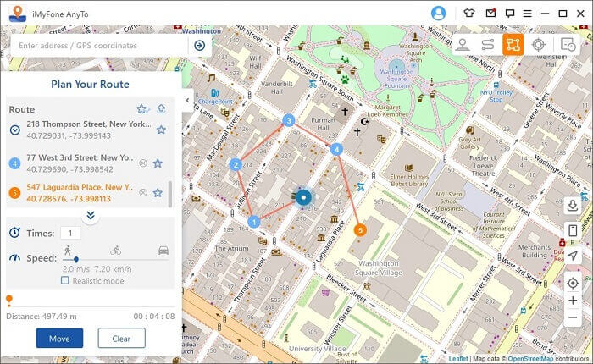
Task: Open the OpenStreetMap link
Action: pyautogui.click(x=530, y=358)
